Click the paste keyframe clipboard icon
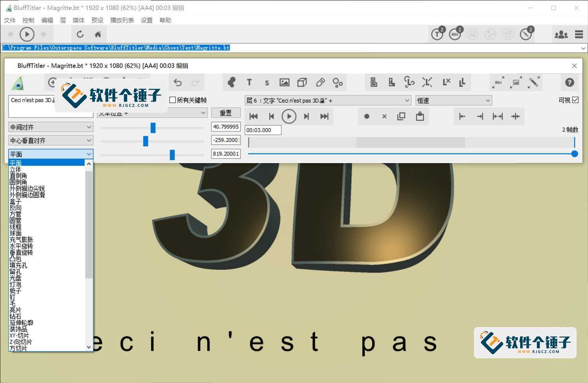 tap(420, 116)
